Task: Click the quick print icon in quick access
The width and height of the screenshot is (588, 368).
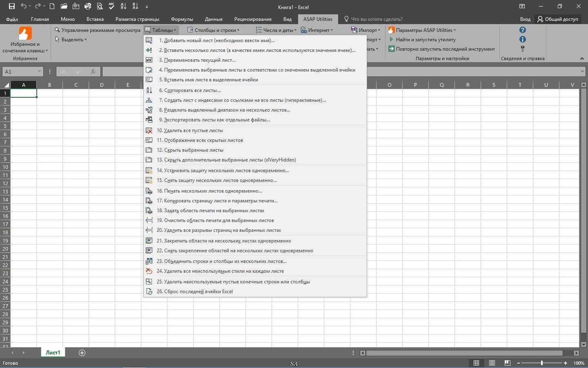Action: point(88,7)
